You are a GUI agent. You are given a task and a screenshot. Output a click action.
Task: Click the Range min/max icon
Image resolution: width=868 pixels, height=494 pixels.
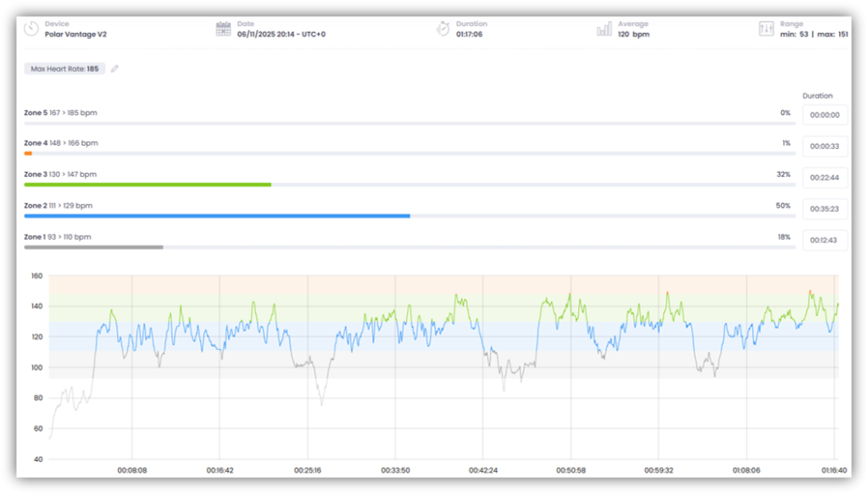(766, 29)
